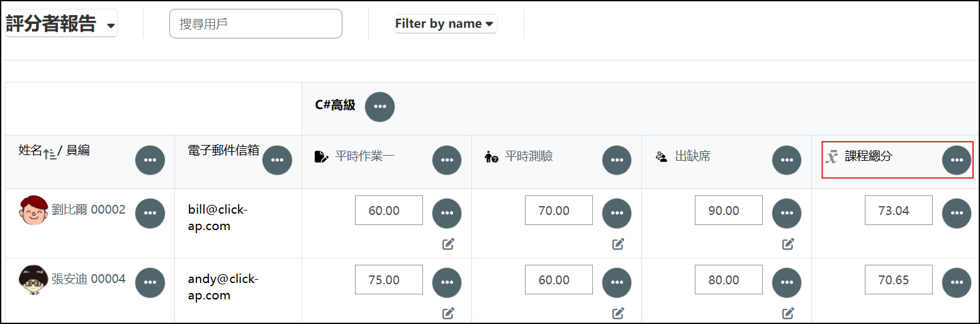Click 張安迪's 出缺席 grade field 80.00

pyautogui.click(x=729, y=280)
